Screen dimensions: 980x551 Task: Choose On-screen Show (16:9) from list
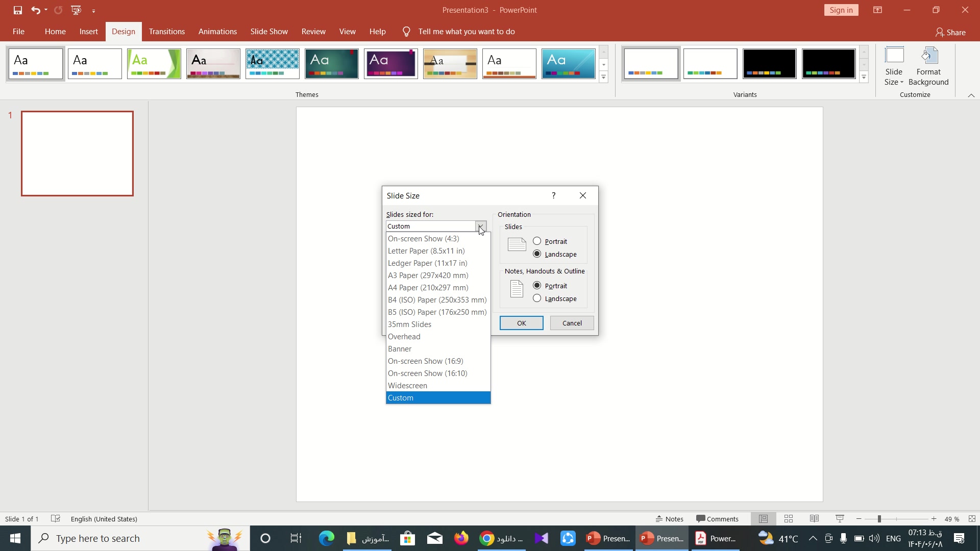(x=425, y=361)
